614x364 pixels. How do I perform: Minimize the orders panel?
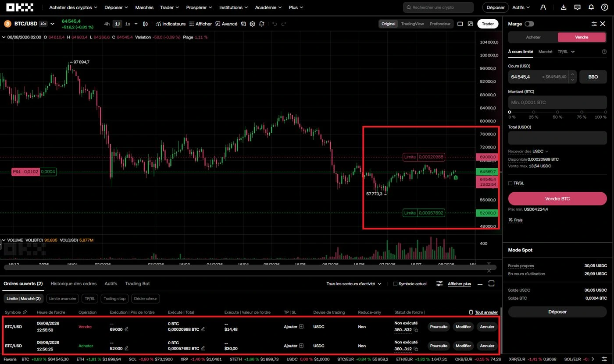tap(480, 284)
